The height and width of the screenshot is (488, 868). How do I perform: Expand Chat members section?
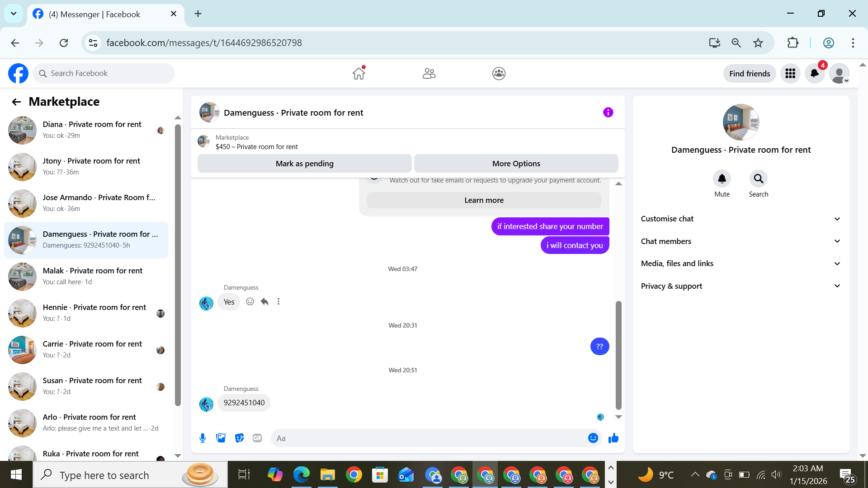coord(741,241)
